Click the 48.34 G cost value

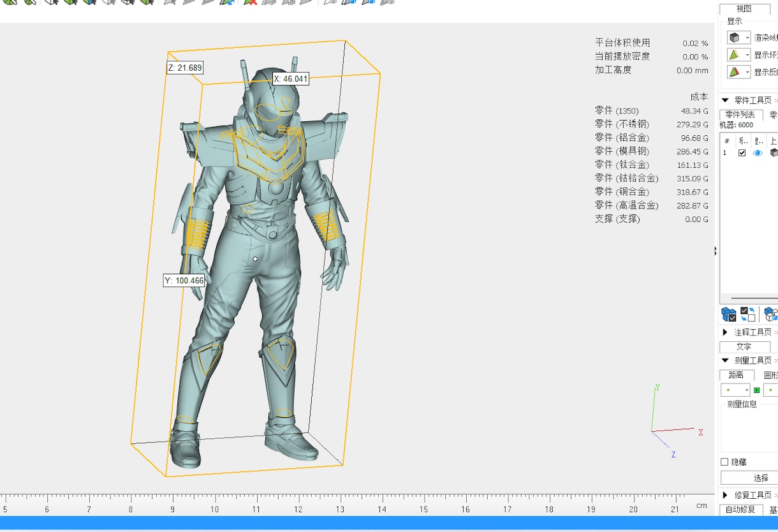click(x=694, y=111)
